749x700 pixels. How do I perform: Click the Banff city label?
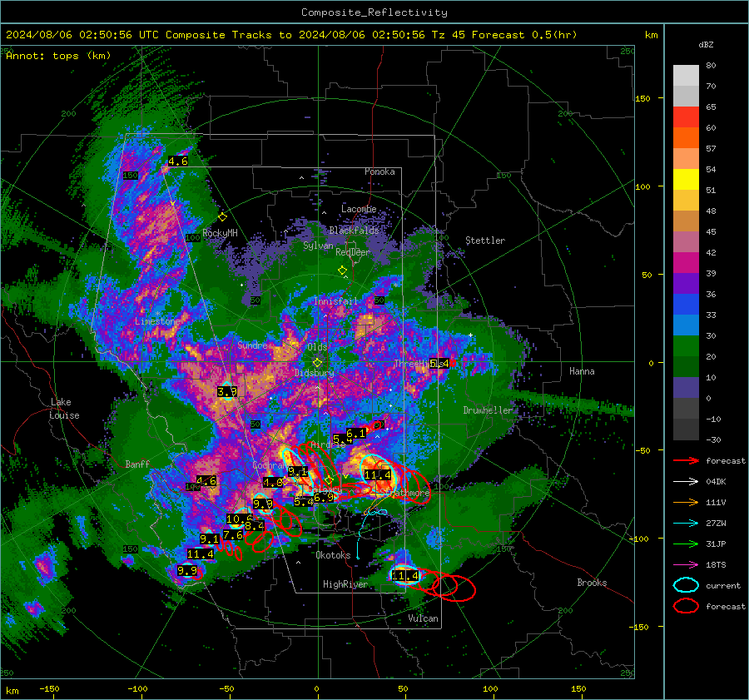pos(137,464)
